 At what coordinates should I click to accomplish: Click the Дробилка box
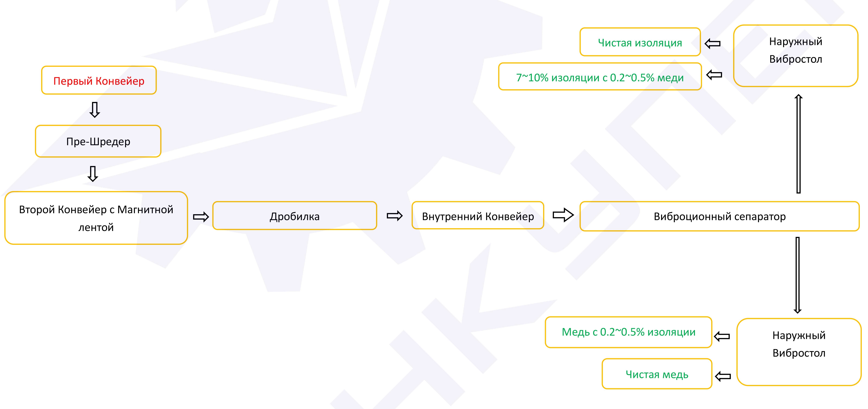295,216
